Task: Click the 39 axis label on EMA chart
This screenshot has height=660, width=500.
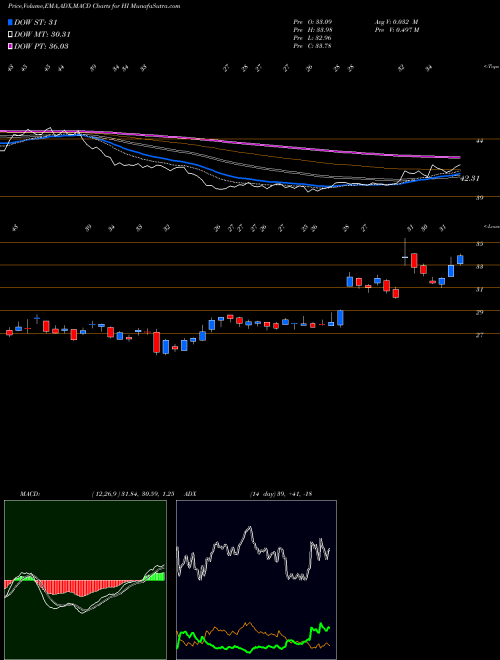Action: (479, 197)
